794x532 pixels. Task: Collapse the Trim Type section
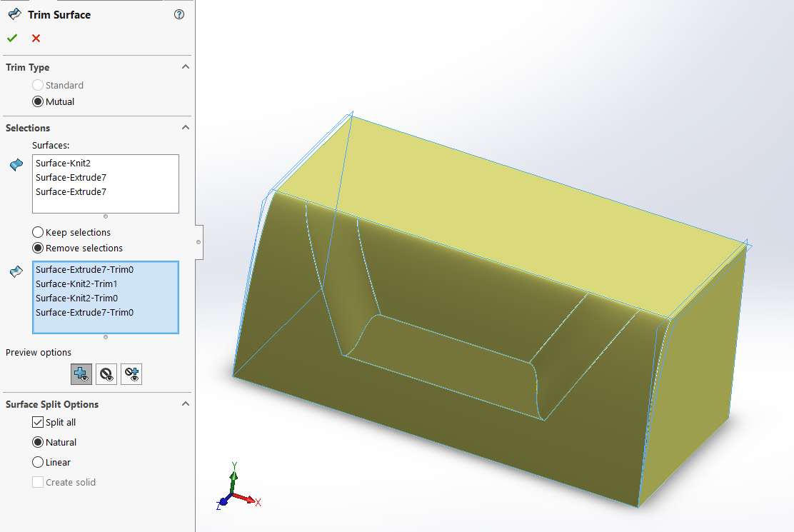coord(186,67)
